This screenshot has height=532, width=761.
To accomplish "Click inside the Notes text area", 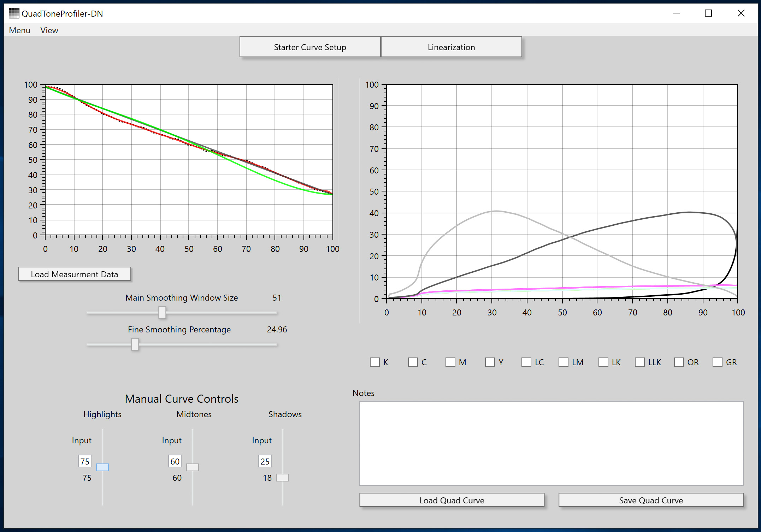I will [551, 443].
